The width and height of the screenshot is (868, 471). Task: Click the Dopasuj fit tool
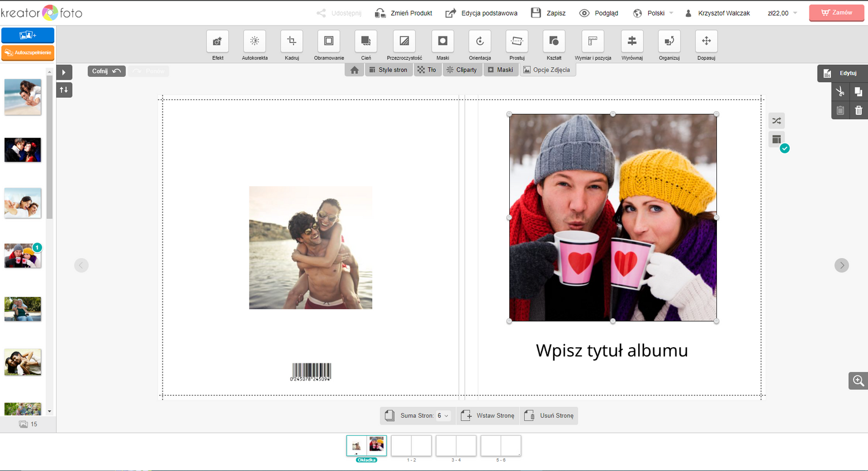click(x=706, y=41)
